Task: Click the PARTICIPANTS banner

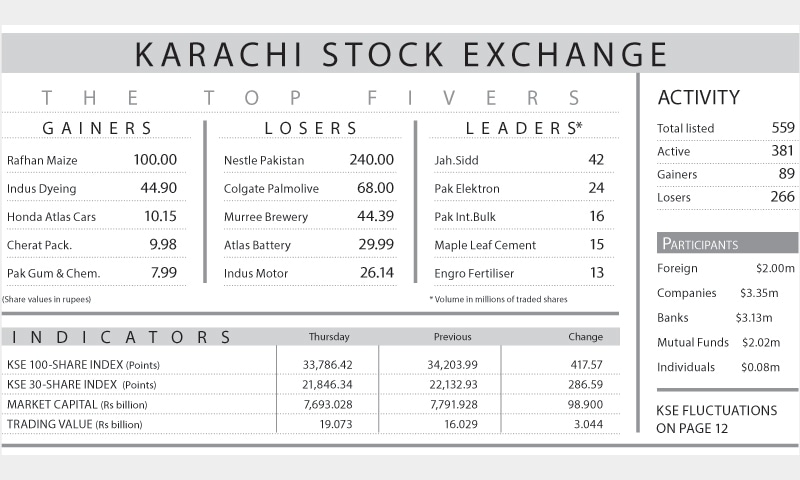Action: [727, 243]
